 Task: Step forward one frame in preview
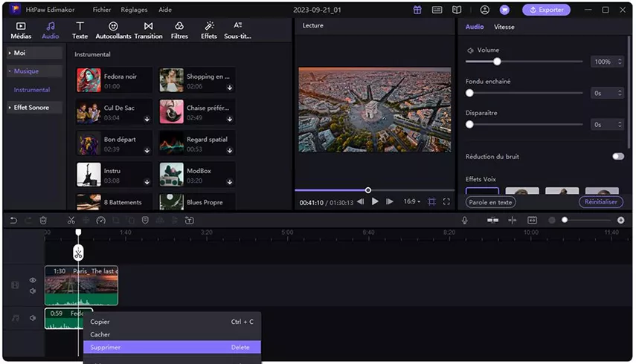pos(389,201)
